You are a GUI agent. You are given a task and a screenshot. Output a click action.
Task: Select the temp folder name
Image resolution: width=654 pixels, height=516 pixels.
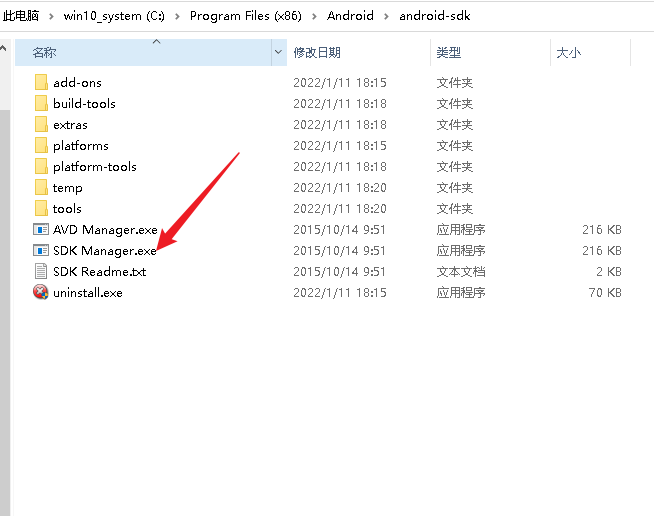coord(67,187)
